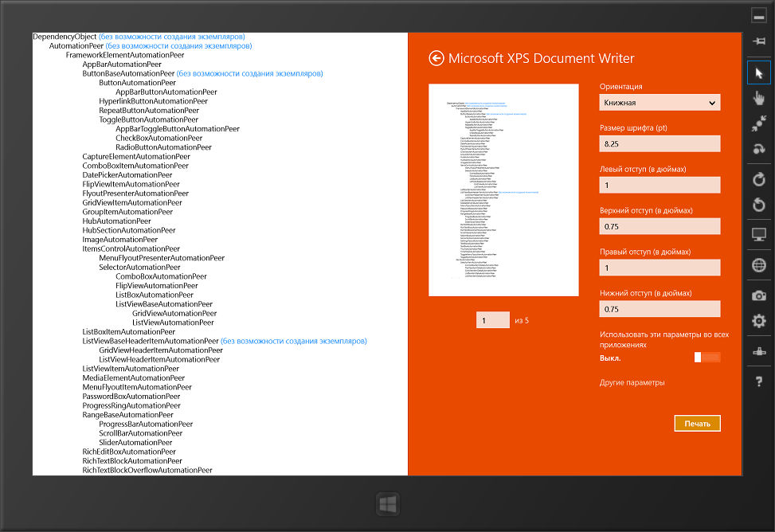
Task: Switch to basic touch mode hand icon
Action: [759, 99]
